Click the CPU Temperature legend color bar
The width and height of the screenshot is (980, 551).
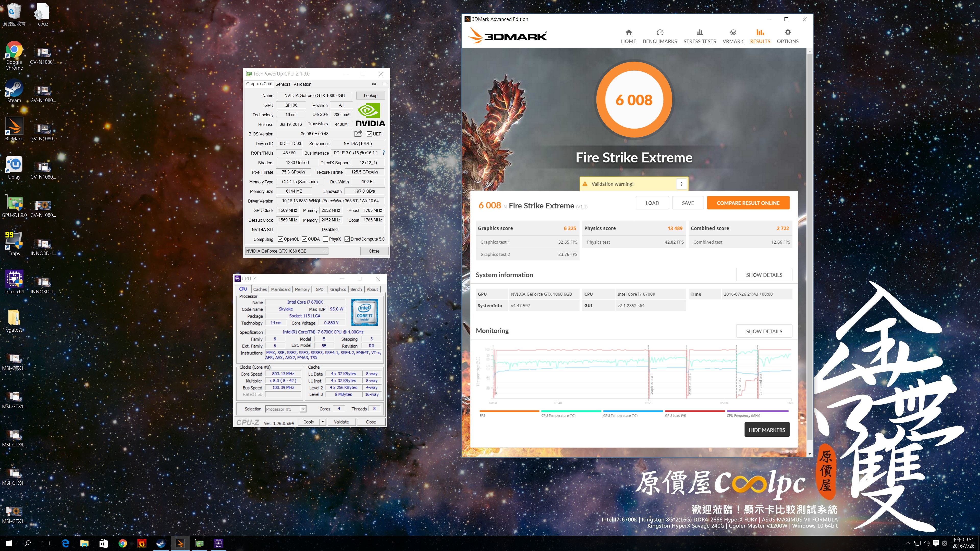(571, 411)
